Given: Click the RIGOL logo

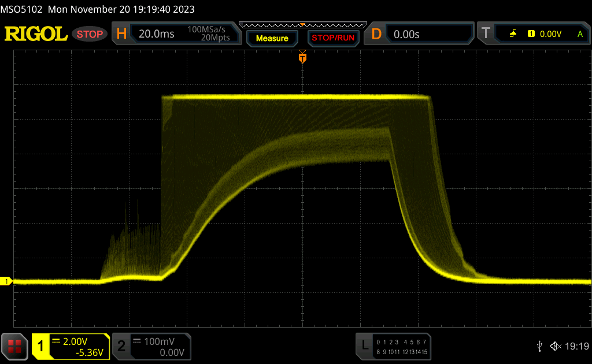Looking at the screenshot, I should 36,34.
